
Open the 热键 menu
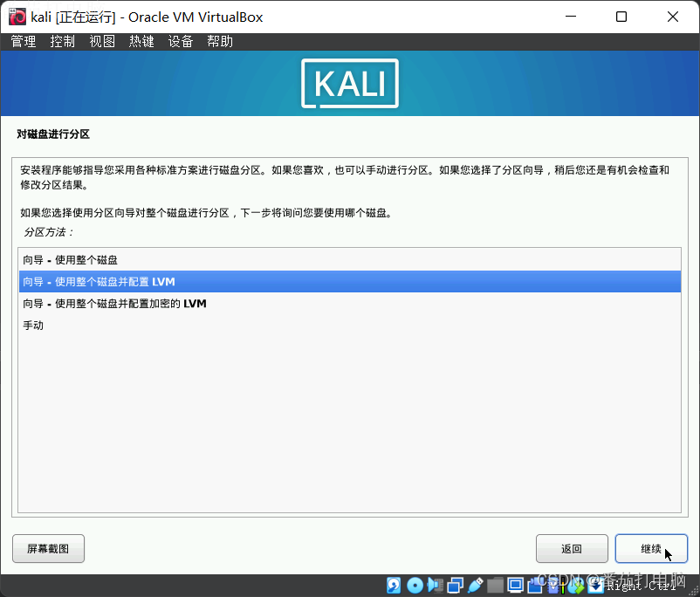pos(141,42)
